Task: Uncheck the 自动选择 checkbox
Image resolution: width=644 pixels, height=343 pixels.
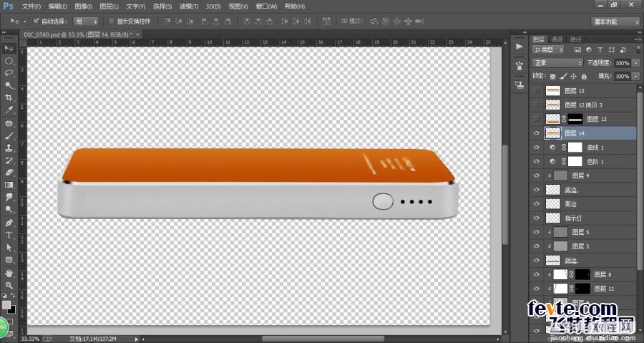Action: 36,21
